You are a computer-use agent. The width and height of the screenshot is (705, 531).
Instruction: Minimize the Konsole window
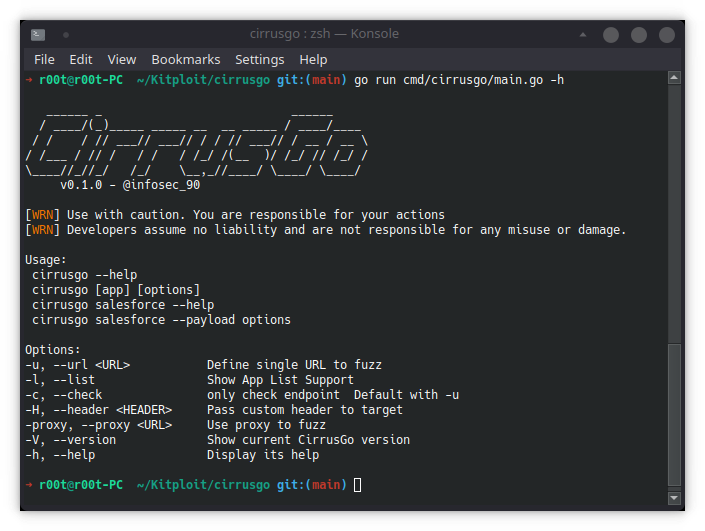[611, 35]
